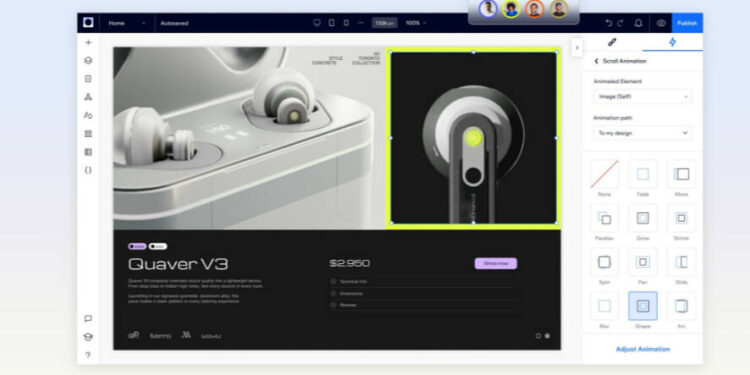Select the Move animation preset
This screenshot has height=375, width=750.
coord(681,174)
